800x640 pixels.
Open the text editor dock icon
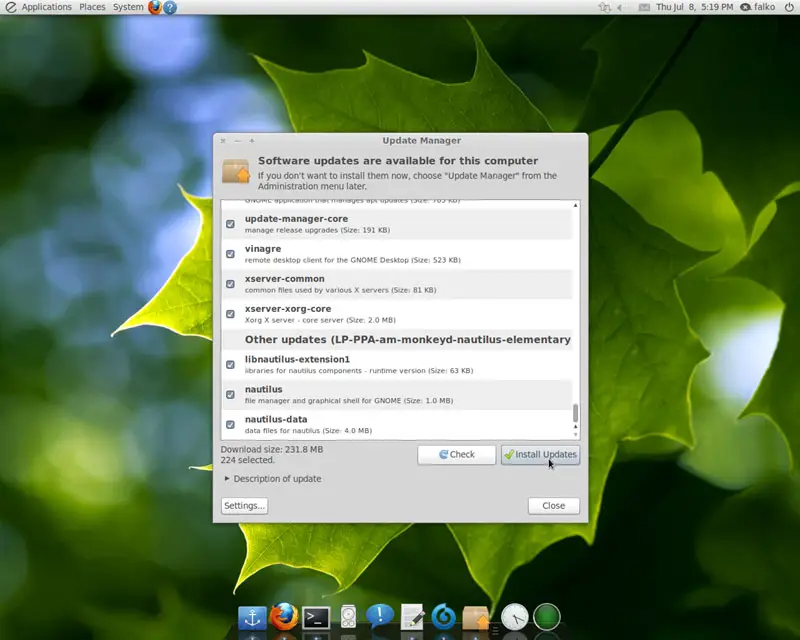tap(412, 617)
